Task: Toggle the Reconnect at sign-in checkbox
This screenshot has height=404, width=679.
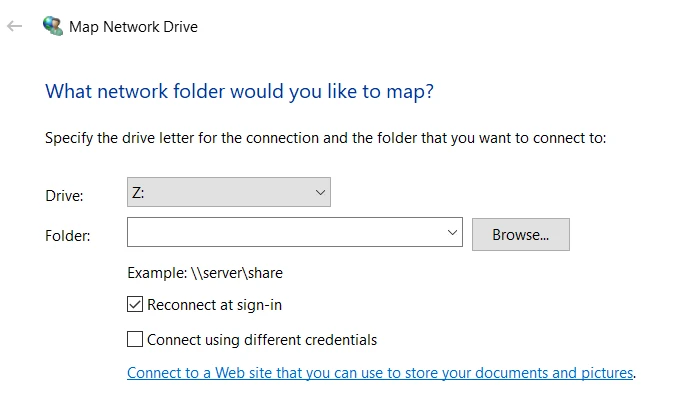Action: [136, 304]
